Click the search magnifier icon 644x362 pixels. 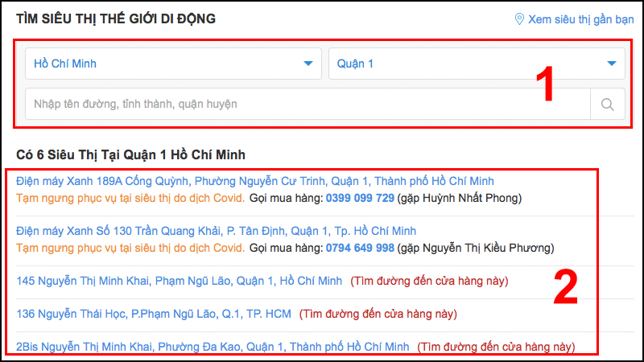(608, 105)
